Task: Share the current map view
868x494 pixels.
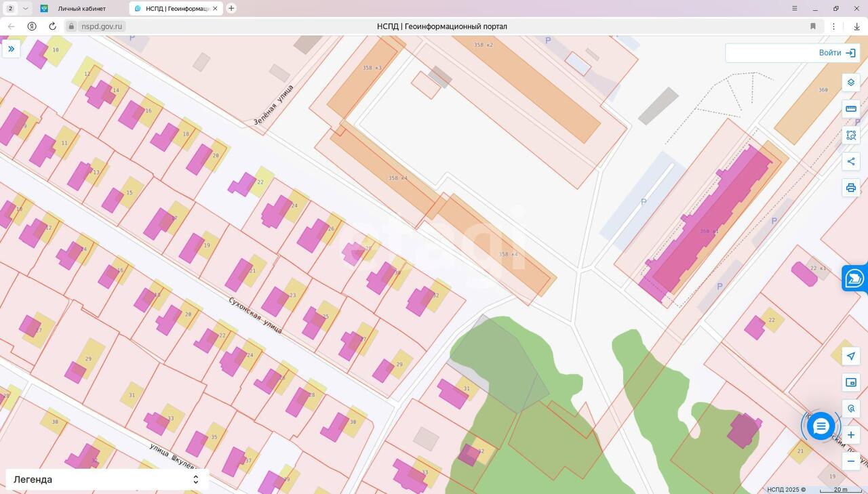Action: pyautogui.click(x=851, y=161)
